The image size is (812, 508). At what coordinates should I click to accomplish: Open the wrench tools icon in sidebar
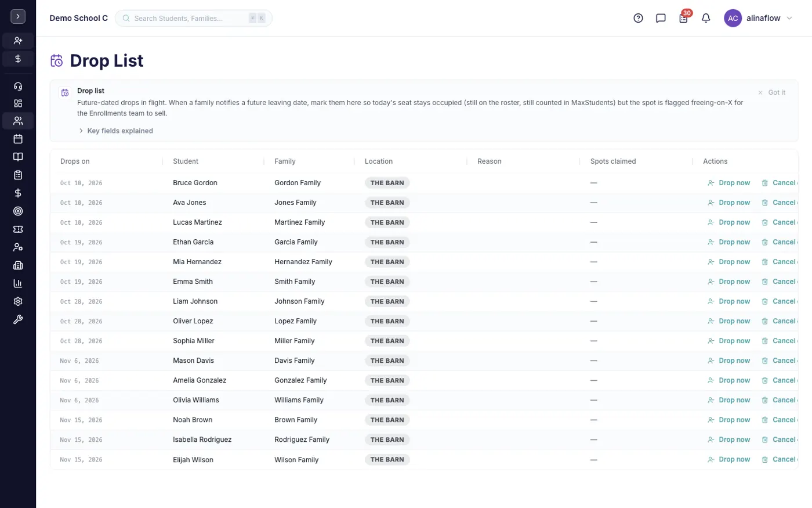[x=18, y=319]
